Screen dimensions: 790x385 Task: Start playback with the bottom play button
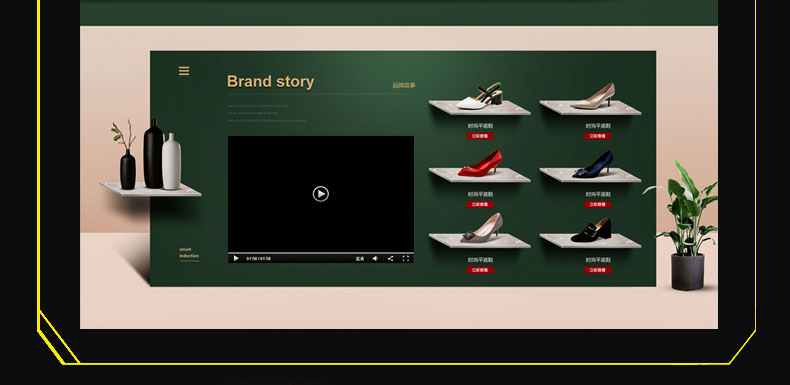point(236,259)
